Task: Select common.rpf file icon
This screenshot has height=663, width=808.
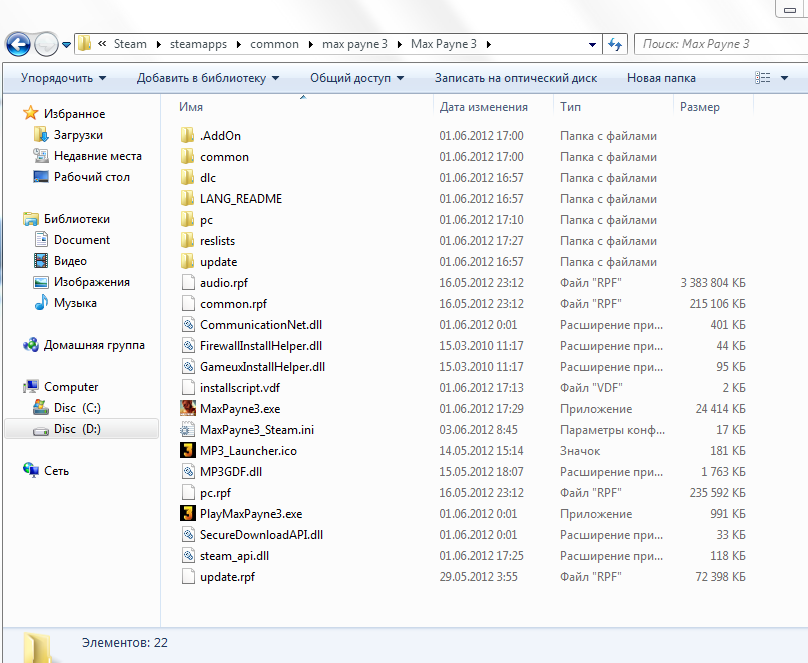Action: (x=188, y=304)
